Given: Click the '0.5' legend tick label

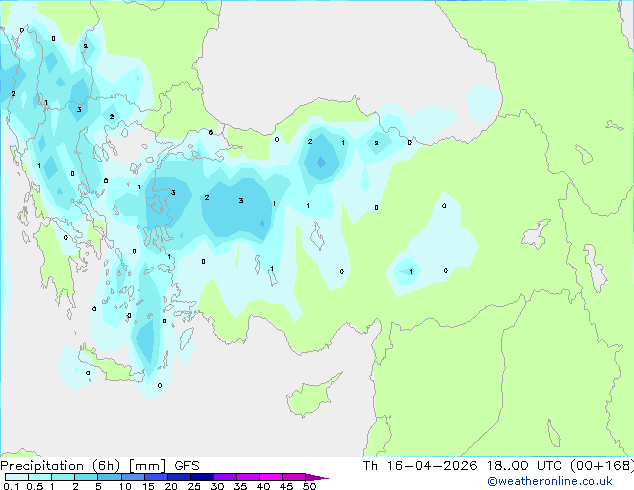Looking at the screenshot, I should pos(34,486).
